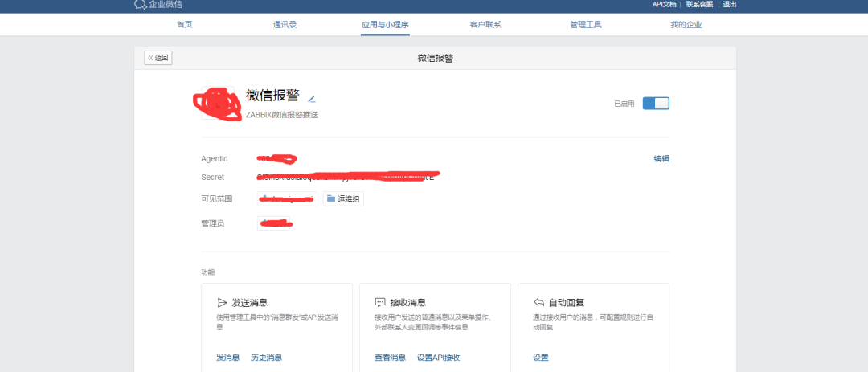Select the 运维组 department tag
This screenshot has height=372, width=868.
343,198
